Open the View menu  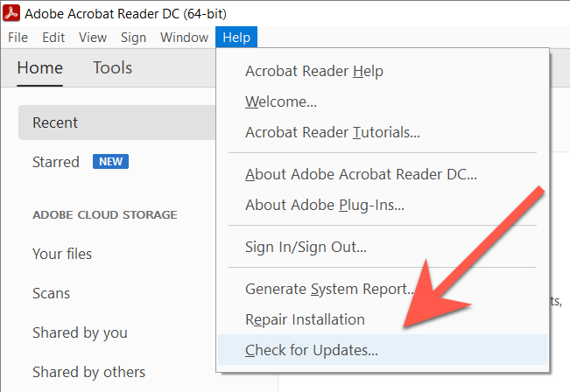[x=93, y=38]
